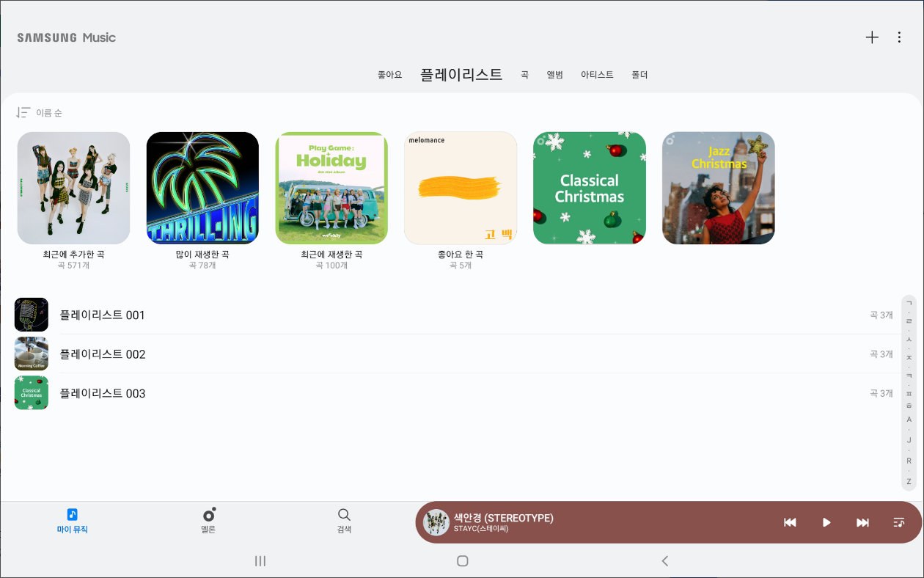Image resolution: width=924 pixels, height=578 pixels.
Task: Open the 좋아요 한 곡 playlist
Action: [x=460, y=188]
